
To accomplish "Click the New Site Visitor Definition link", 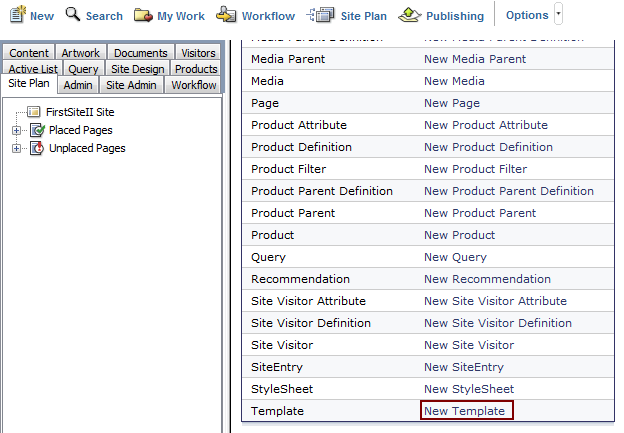I will coord(498,323).
